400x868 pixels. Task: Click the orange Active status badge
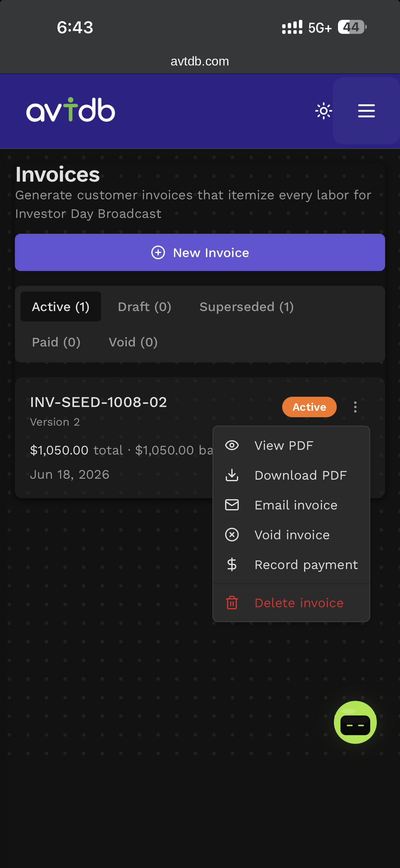pyautogui.click(x=309, y=407)
